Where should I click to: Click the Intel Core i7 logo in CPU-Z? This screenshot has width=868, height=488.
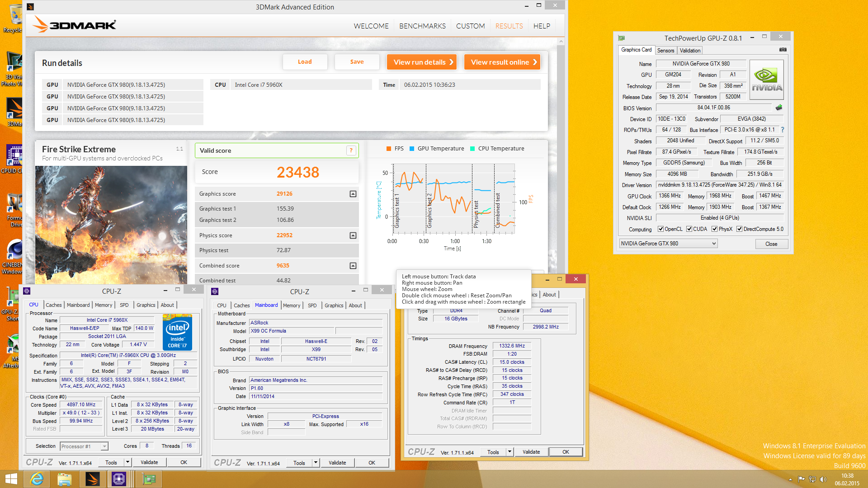tap(177, 332)
